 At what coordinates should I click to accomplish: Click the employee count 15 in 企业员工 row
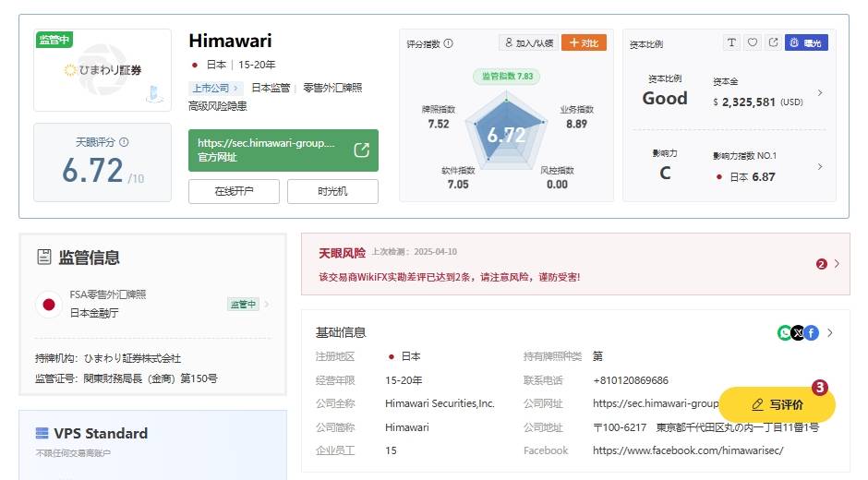click(x=391, y=450)
